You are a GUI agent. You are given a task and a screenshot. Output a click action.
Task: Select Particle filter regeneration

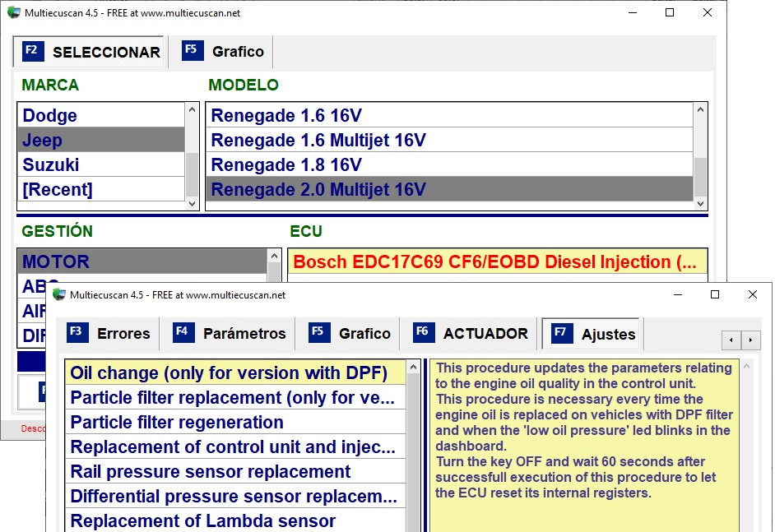[236, 422]
